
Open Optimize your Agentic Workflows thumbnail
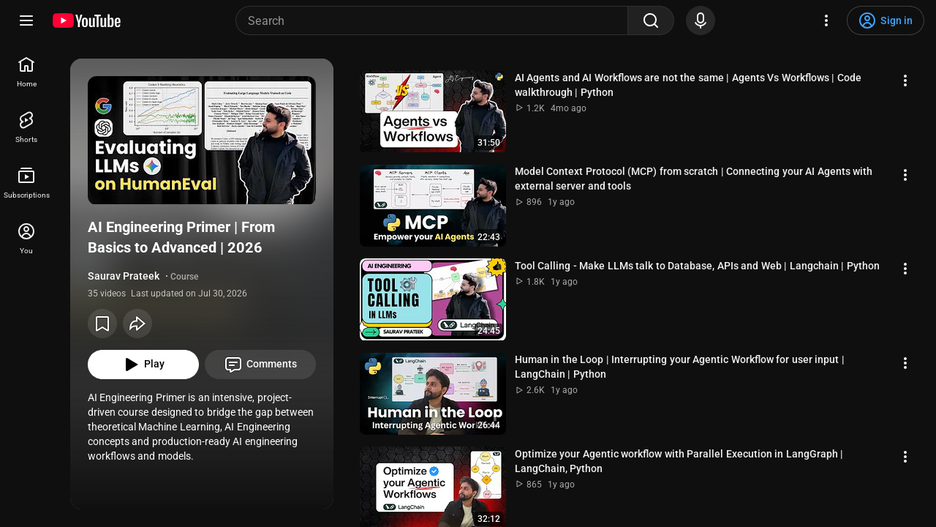(433, 487)
